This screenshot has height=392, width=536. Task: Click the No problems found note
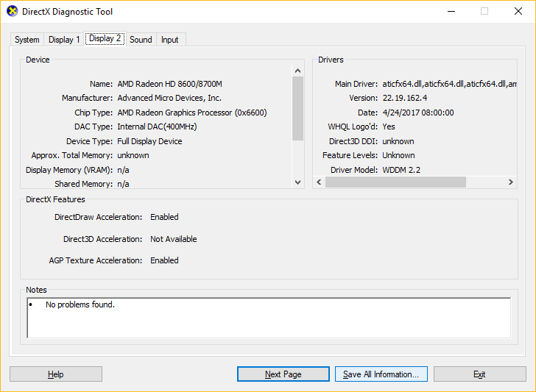click(80, 304)
